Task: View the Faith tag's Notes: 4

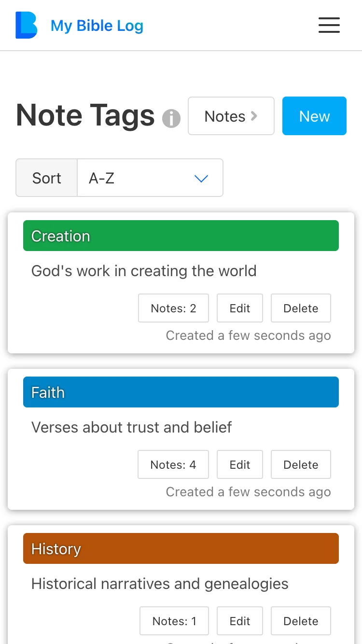Action: tap(173, 464)
